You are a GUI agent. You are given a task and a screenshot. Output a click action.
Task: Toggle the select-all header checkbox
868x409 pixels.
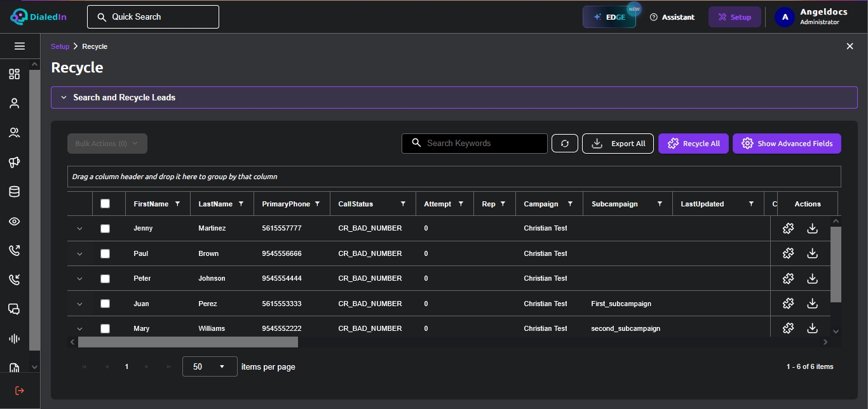tap(105, 204)
